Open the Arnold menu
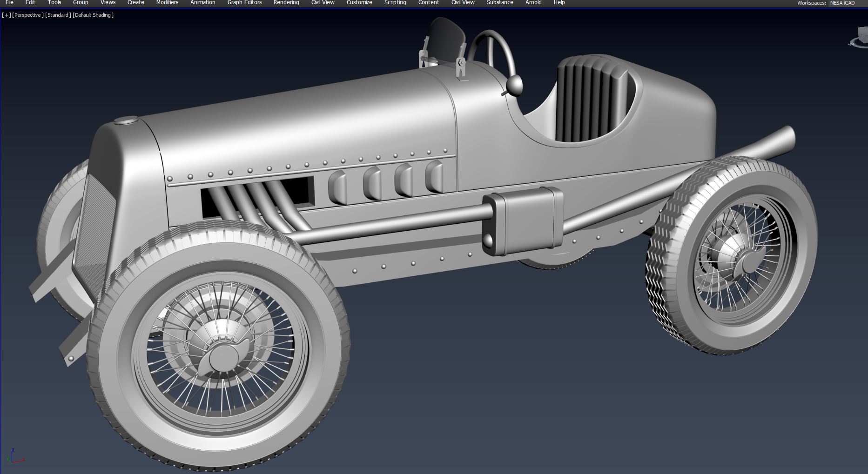The width and height of the screenshot is (868, 474). click(533, 3)
